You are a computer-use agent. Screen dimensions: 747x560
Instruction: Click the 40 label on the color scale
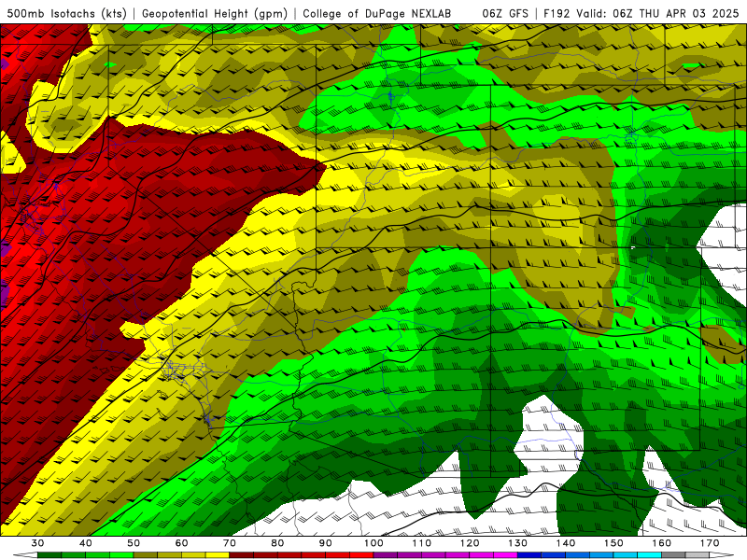click(86, 543)
